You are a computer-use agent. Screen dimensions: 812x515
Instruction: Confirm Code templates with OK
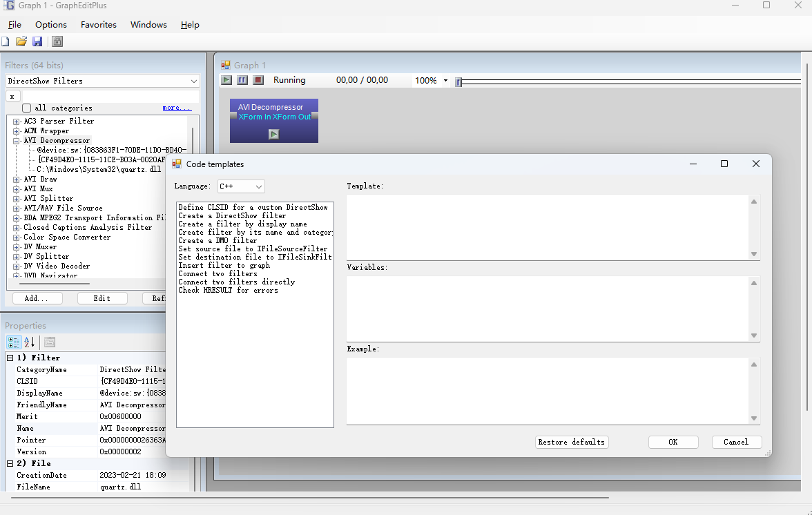pyautogui.click(x=673, y=442)
